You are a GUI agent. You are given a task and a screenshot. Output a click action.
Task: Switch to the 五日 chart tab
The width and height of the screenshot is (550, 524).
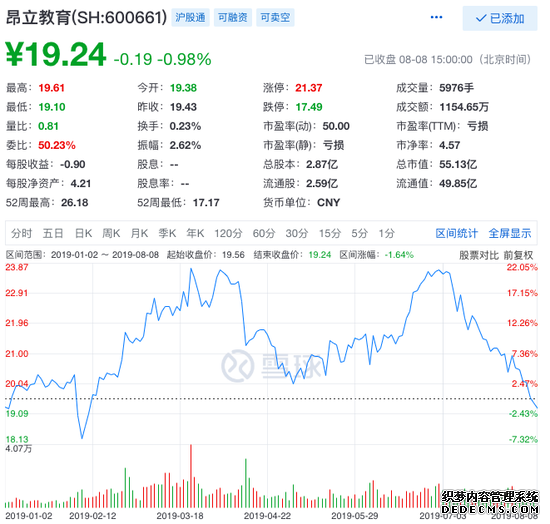[x=53, y=233]
